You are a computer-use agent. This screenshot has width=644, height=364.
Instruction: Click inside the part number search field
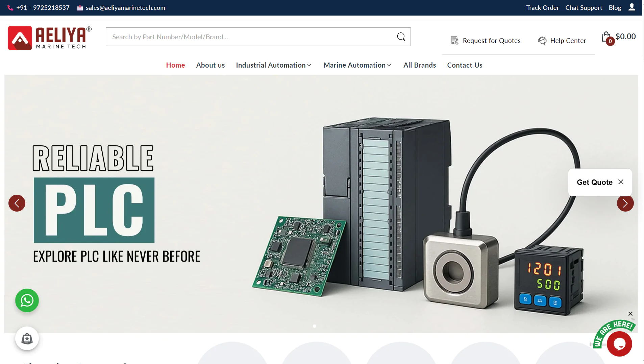point(237,37)
